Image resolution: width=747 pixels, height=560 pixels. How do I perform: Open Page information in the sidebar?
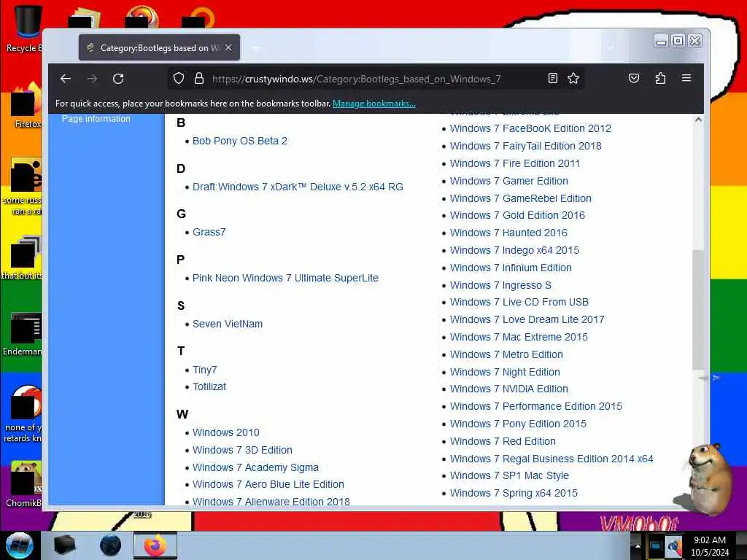click(96, 119)
